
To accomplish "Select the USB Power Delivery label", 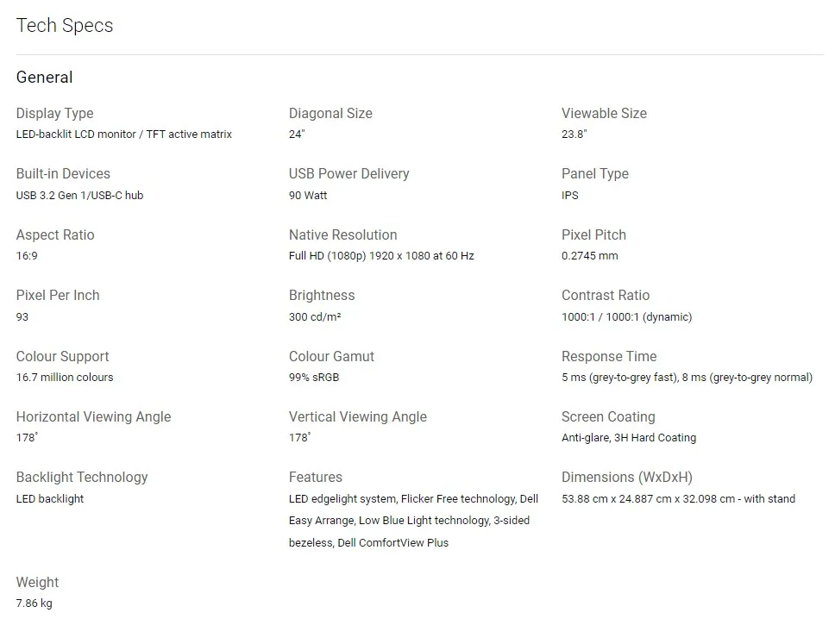I will click(348, 174).
